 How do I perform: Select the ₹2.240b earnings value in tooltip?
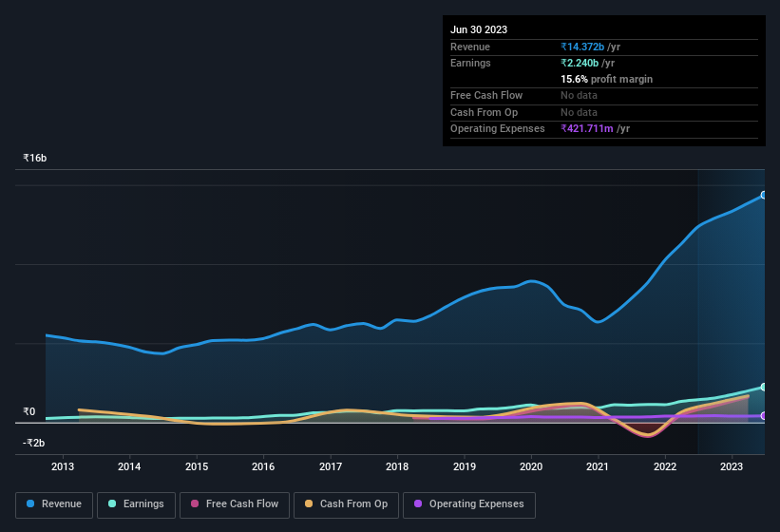580,63
